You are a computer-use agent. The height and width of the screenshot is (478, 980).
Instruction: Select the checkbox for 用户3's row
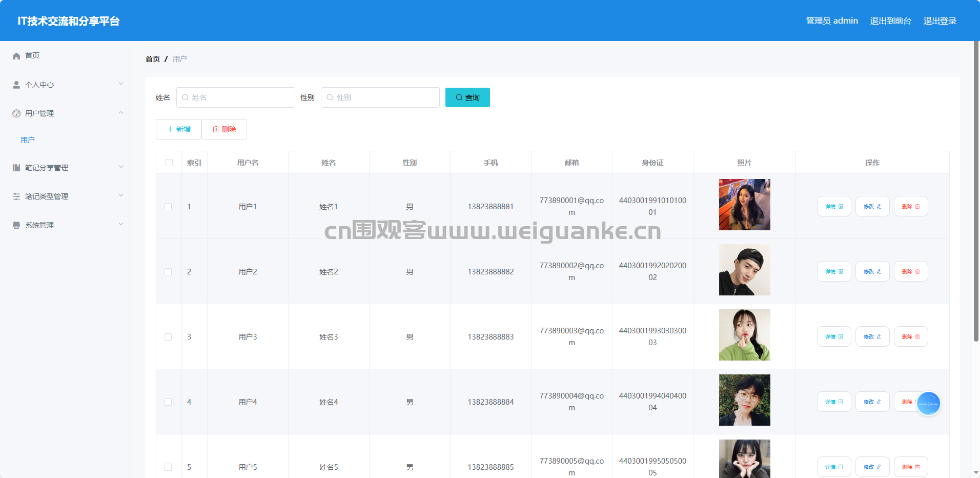click(168, 337)
